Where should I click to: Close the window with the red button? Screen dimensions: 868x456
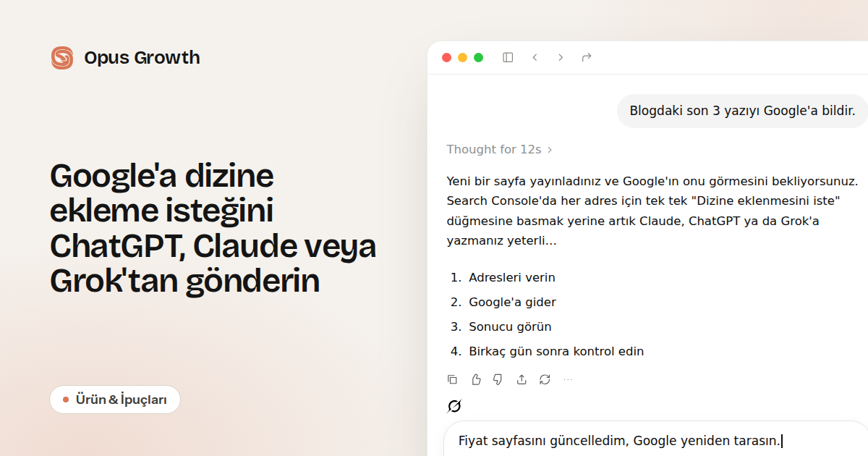446,57
